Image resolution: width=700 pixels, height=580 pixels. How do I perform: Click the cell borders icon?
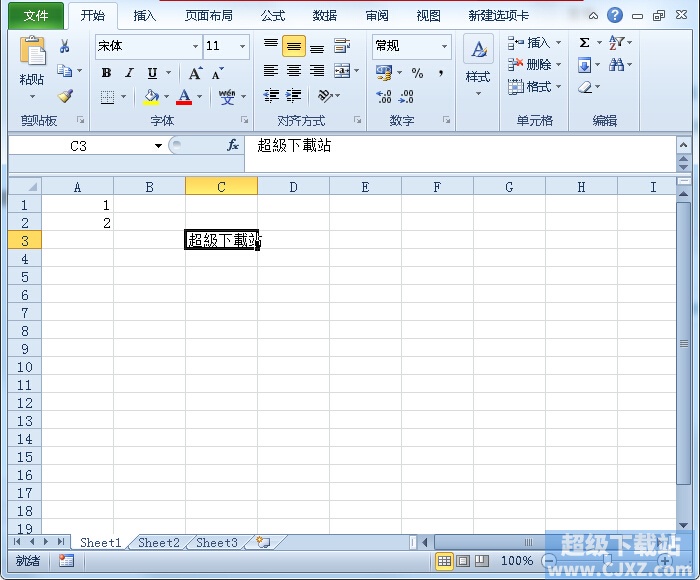pyautogui.click(x=107, y=97)
